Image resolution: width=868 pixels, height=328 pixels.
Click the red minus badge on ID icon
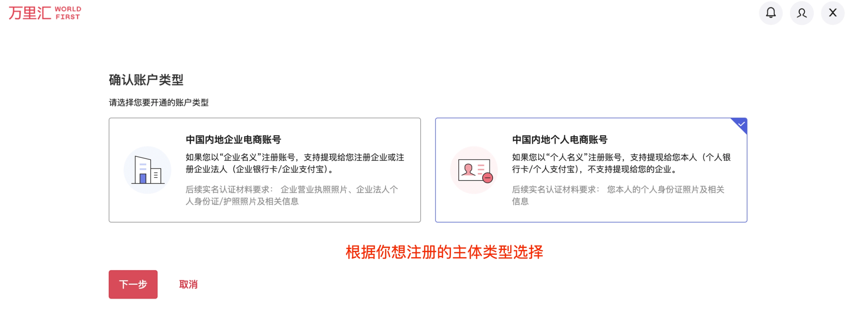tap(487, 178)
